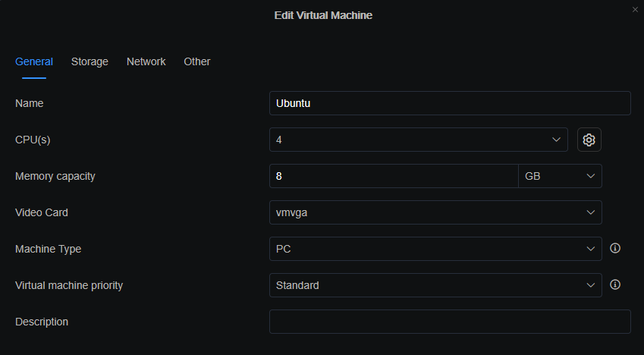
Task: Click the Memory capacity value field
Action: click(x=394, y=176)
